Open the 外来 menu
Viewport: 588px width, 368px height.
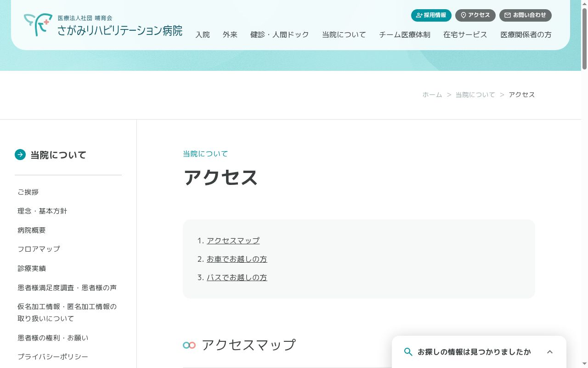tap(230, 34)
